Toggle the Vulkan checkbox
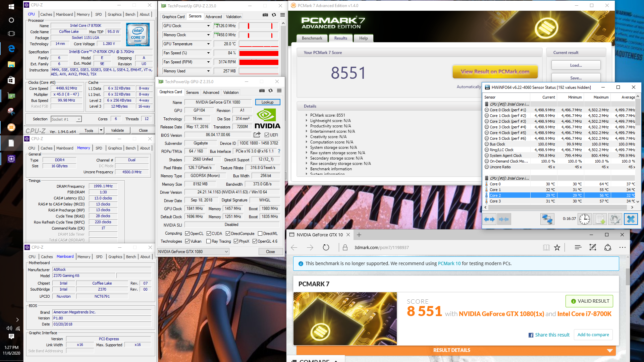This screenshot has height=362, width=644. tap(187, 241)
